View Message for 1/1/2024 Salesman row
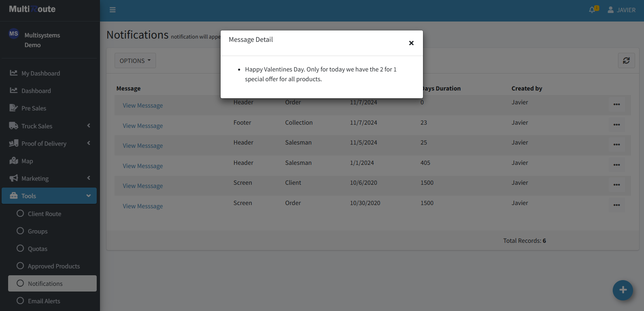 coord(143,166)
